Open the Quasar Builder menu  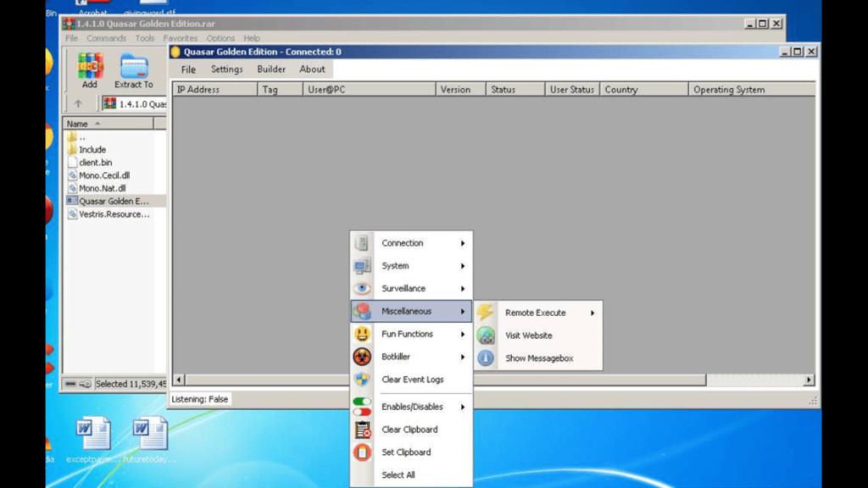271,69
